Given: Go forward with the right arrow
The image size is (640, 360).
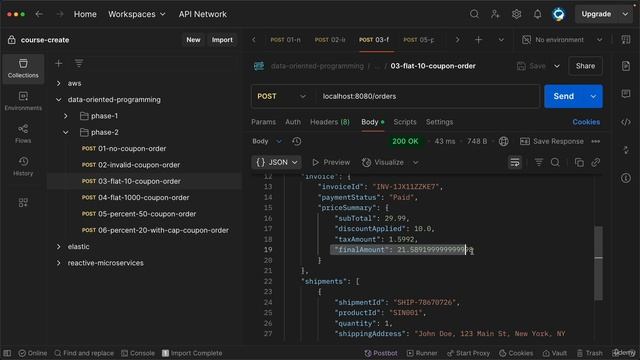Looking at the screenshot, I should click(60, 14).
